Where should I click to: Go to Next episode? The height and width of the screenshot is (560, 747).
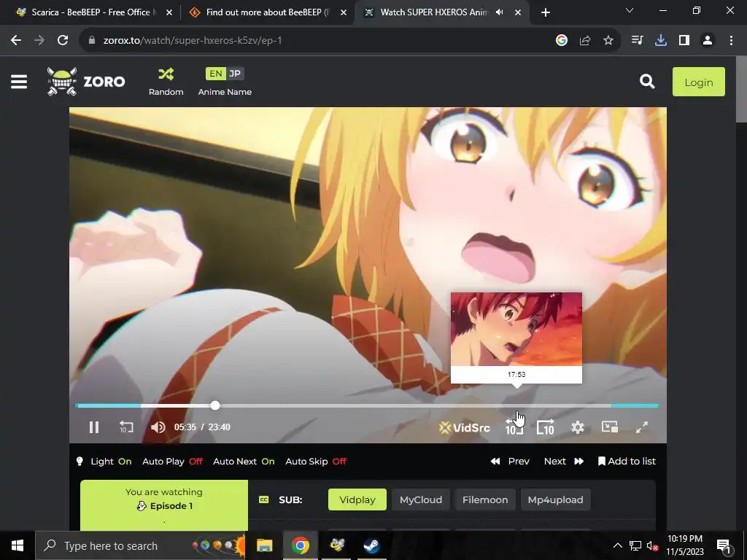[x=564, y=461]
